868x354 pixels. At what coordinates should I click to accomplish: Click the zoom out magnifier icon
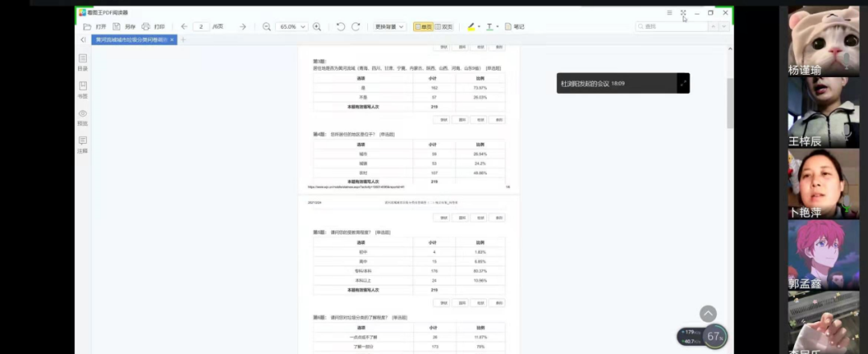pos(267,26)
